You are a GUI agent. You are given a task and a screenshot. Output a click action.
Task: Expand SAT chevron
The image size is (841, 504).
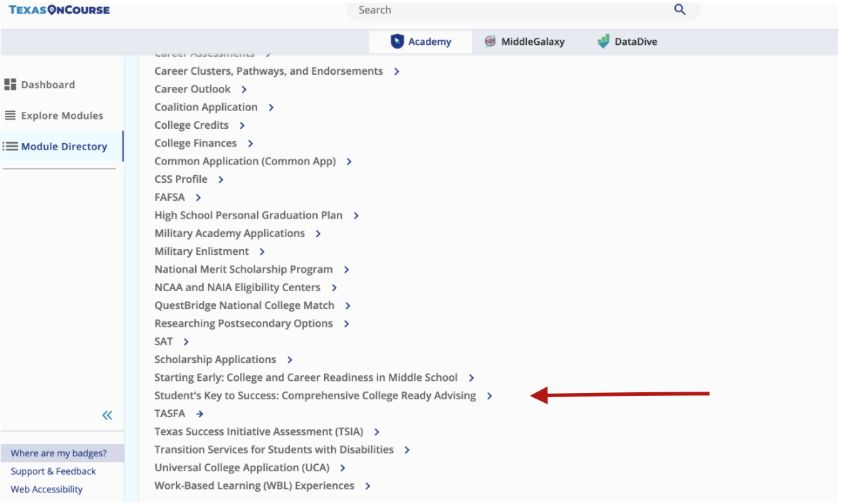186,342
